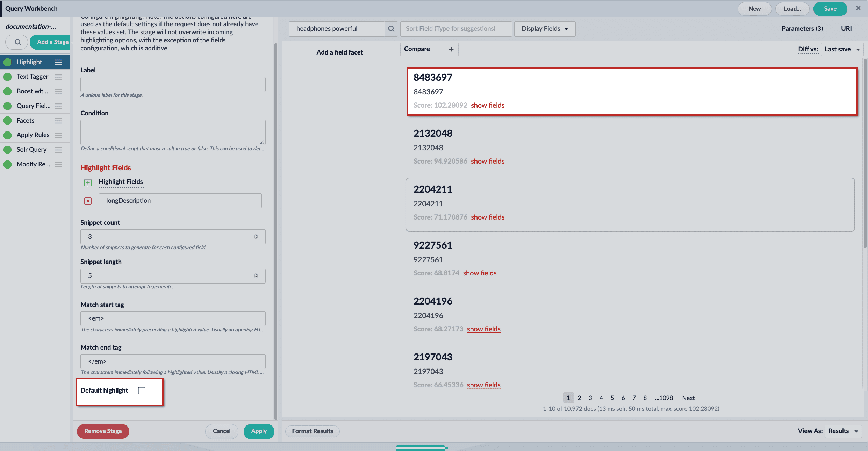Image resolution: width=868 pixels, height=451 pixels.
Task: Toggle the green status dot for Apply Rules
Action: [x=7, y=135]
